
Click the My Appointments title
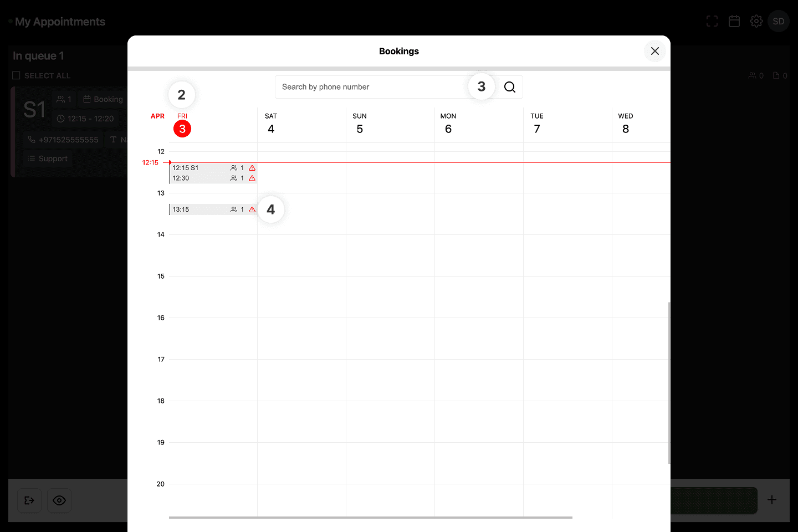point(60,22)
